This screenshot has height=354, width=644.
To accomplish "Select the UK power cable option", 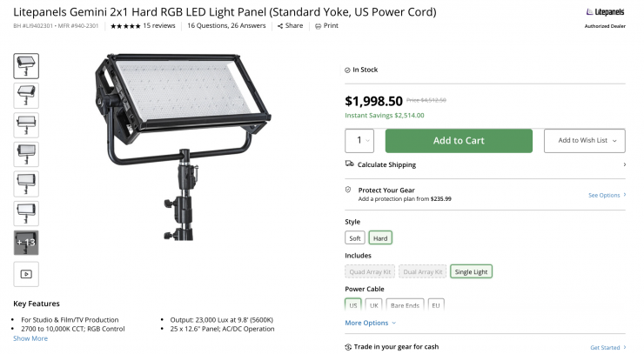I will coord(374,305).
